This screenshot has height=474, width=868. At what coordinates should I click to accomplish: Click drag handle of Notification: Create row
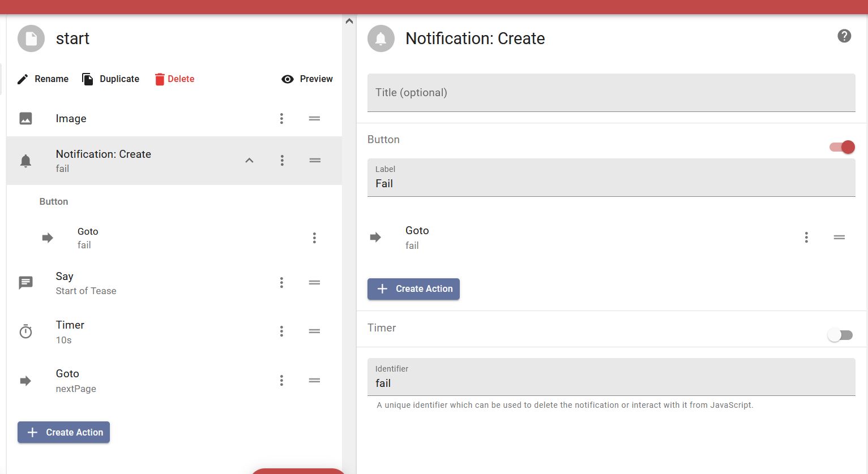315,161
